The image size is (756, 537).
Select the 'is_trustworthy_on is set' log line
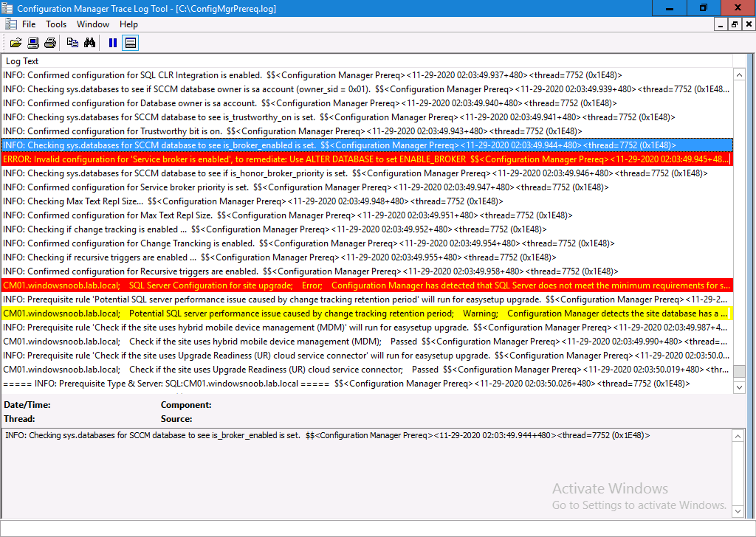(x=367, y=117)
